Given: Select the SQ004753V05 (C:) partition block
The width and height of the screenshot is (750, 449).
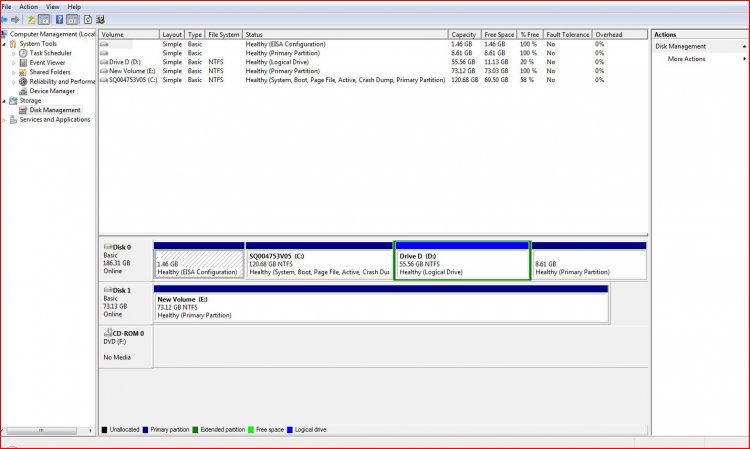Looking at the screenshot, I should (319, 261).
